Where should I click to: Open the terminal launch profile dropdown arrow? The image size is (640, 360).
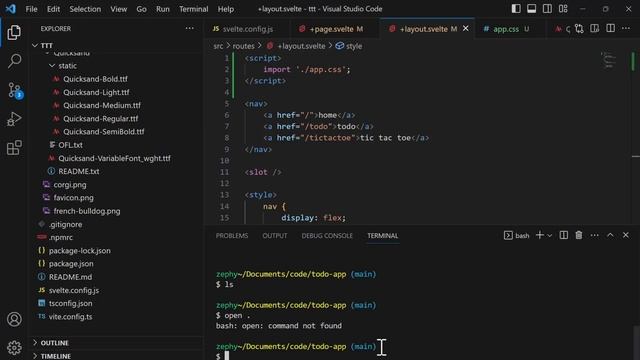550,236
